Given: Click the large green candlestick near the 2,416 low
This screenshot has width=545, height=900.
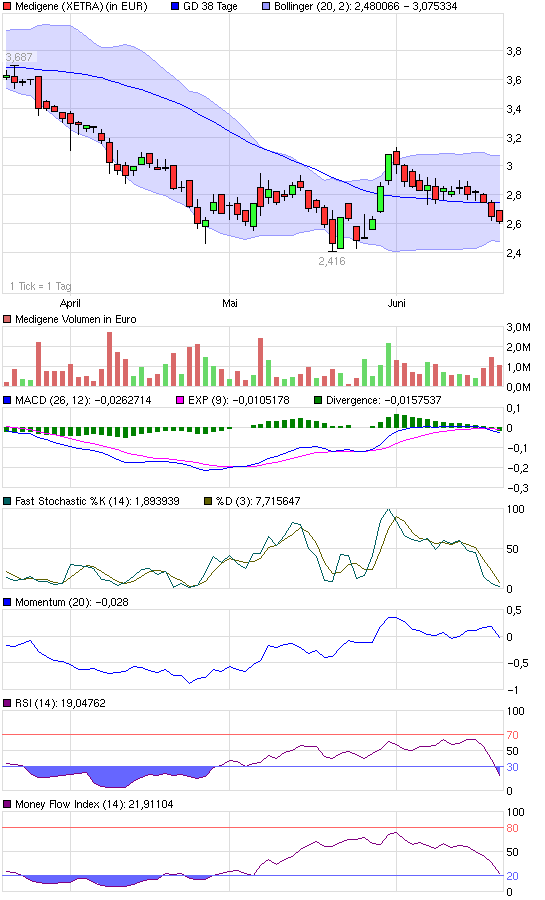Looking at the screenshot, I should click(340, 233).
